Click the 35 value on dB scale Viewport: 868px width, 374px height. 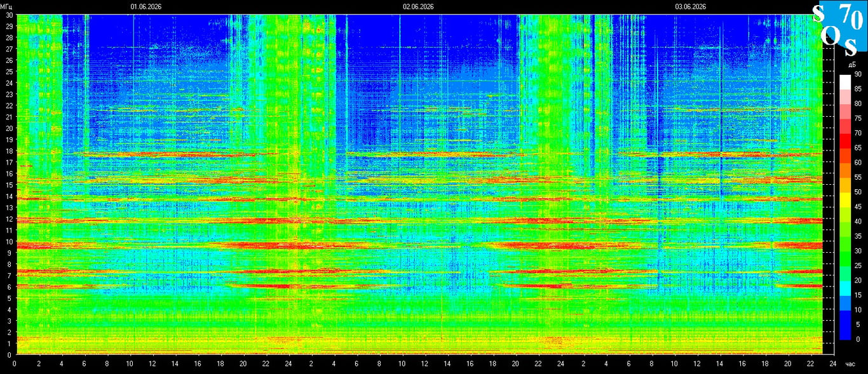pyautogui.click(x=857, y=236)
